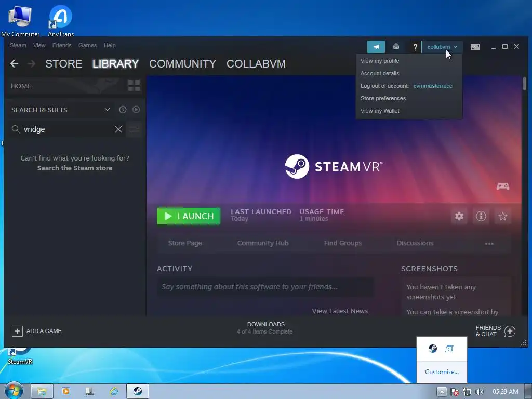532x399 pixels.
Task: Open collabvm account dropdown
Action: point(442,47)
